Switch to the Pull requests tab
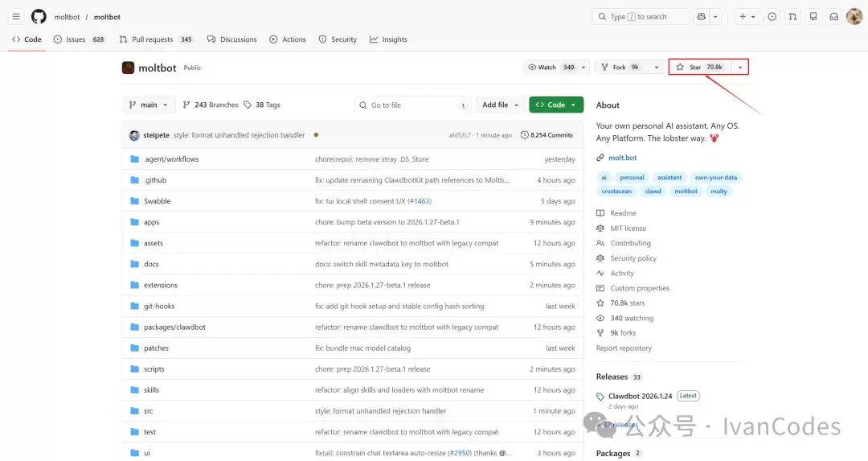 (156, 39)
